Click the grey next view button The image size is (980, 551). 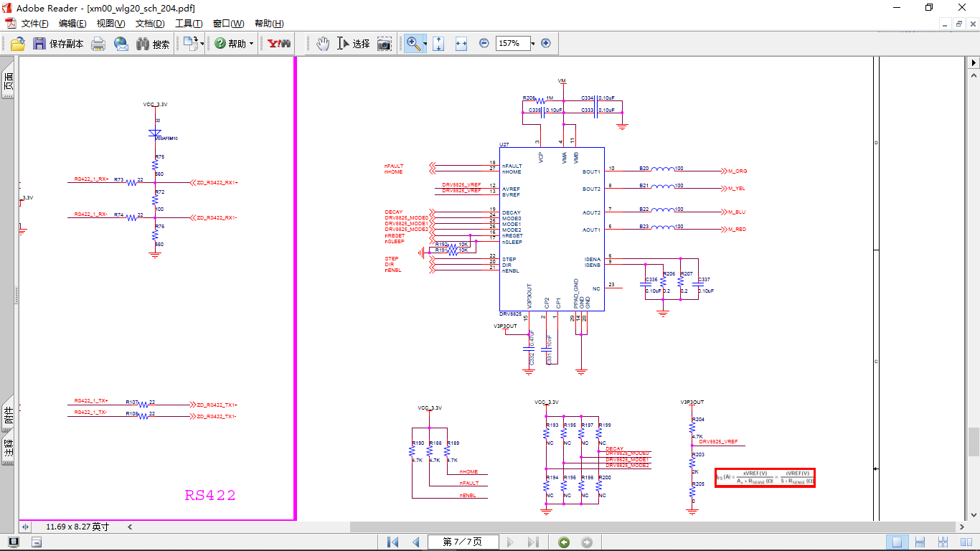587,542
